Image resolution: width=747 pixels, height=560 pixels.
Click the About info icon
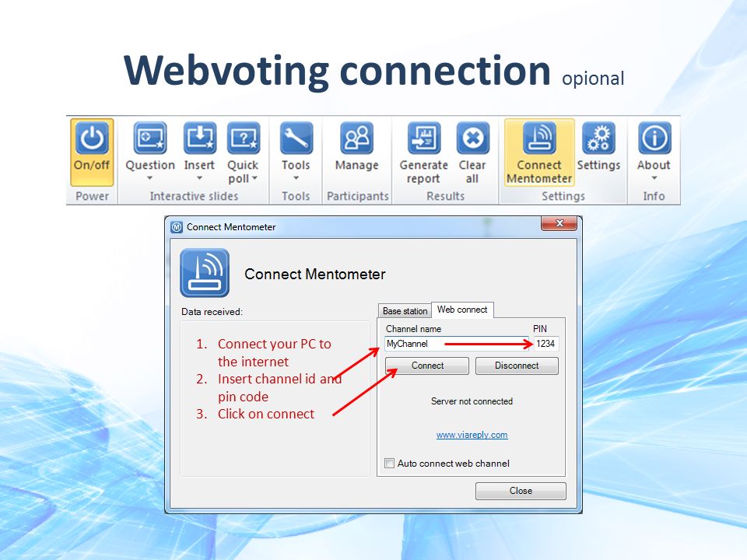(x=654, y=138)
